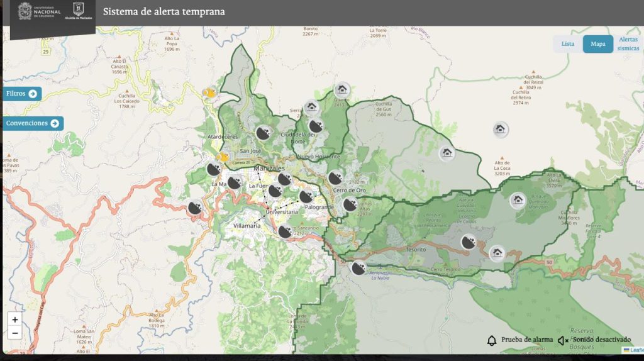Click the landslide marker near Aeropuerto La Nubia
Image resolution: width=644 pixels, height=361 pixels.
(x=358, y=269)
